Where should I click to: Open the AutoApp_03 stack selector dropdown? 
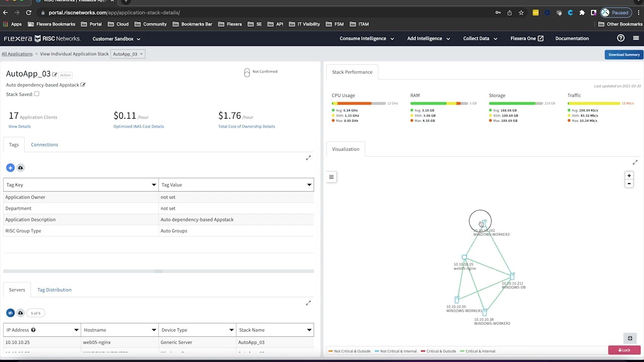(x=128, y=54)
